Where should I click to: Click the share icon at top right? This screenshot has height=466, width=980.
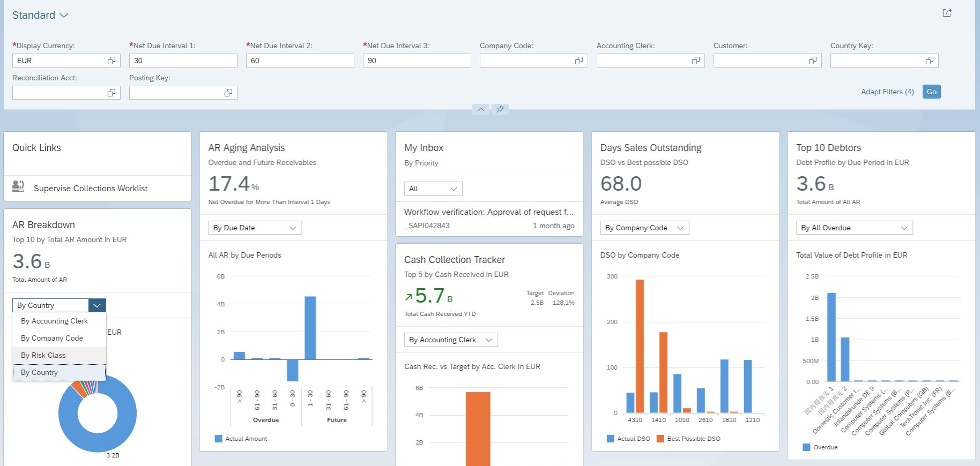tap(947, 13)
